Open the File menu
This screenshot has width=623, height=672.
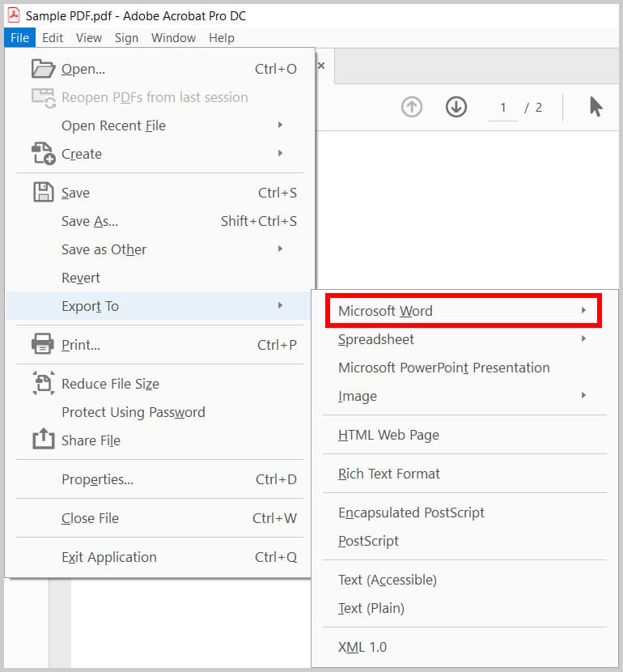[x=19, y=38]
